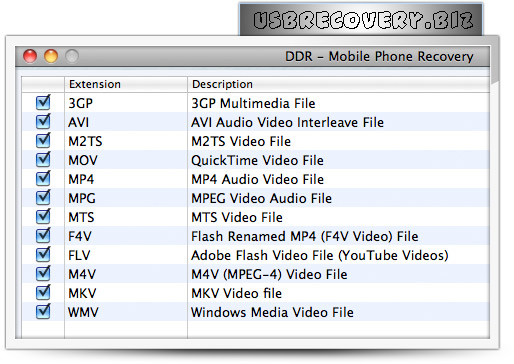Viewport: 514px width, 364px height.
Task: Disable the WMV checkbox
Action: (x=43, y=312)
